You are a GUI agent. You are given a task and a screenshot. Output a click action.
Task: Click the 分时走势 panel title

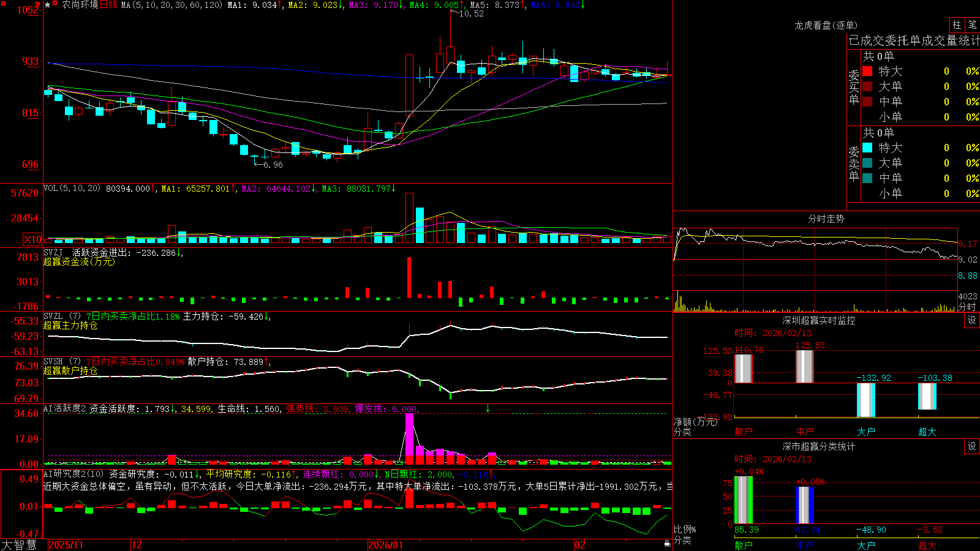tap(826, 219)
